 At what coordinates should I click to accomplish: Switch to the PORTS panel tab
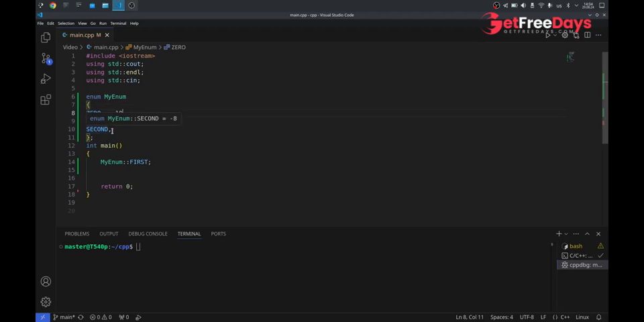point(219,233)
